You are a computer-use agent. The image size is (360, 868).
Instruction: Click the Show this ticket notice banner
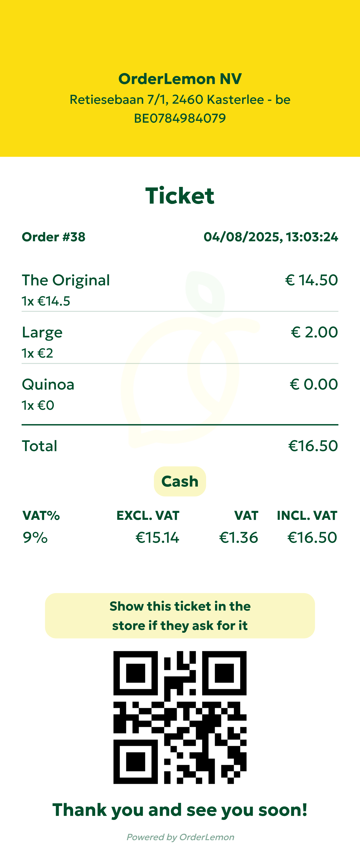point(180,616)
